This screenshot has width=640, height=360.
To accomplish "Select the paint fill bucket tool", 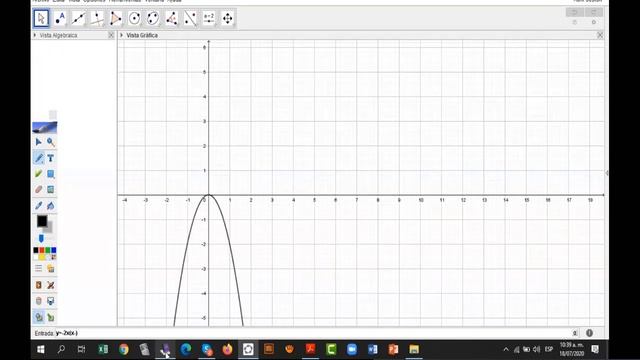I will pos(51,205).
